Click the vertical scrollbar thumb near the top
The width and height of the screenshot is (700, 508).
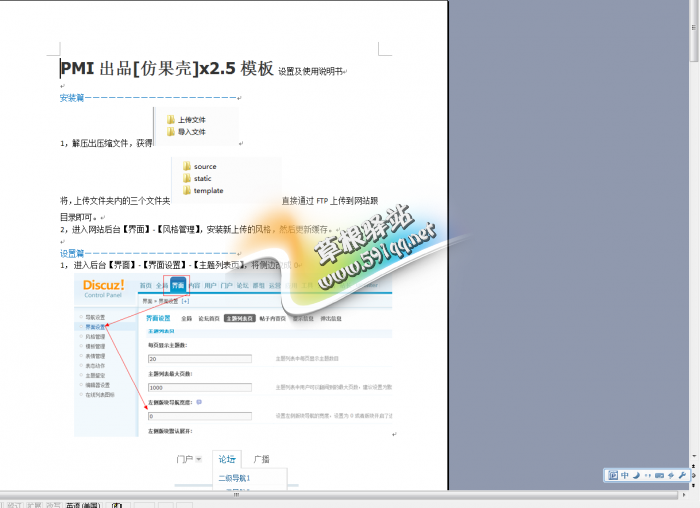click(x=694, y=33)
